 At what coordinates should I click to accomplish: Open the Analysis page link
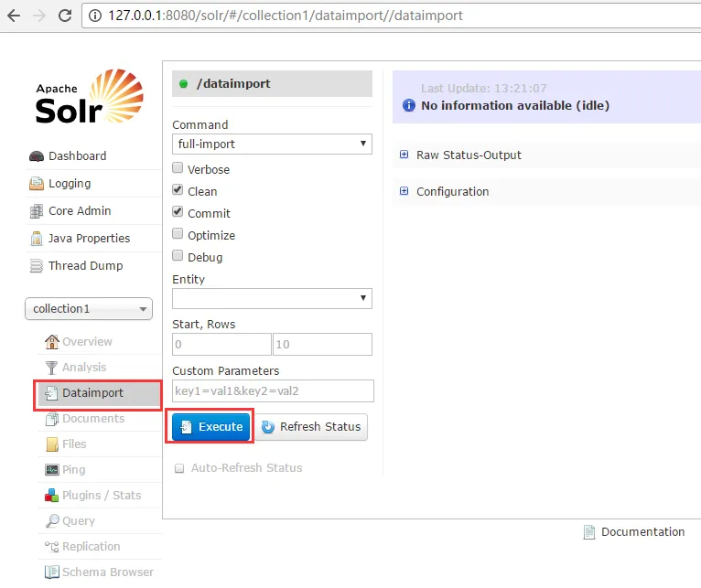pyautogui.click(x=84, y=368)
